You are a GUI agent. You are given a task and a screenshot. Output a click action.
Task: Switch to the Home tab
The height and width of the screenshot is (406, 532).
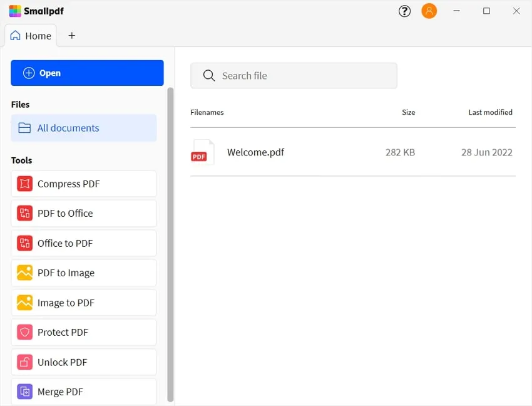pos(31,36)
